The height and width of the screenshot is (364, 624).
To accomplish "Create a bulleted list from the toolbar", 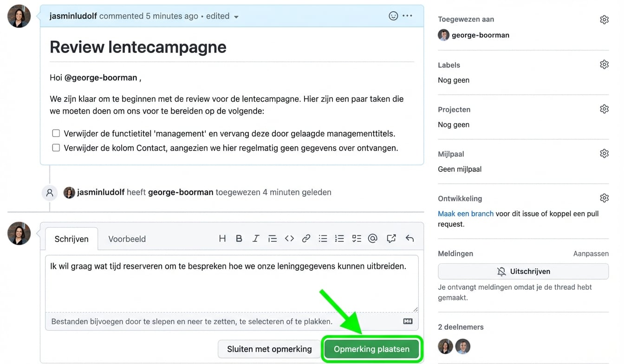I will [x=323, y=238].
